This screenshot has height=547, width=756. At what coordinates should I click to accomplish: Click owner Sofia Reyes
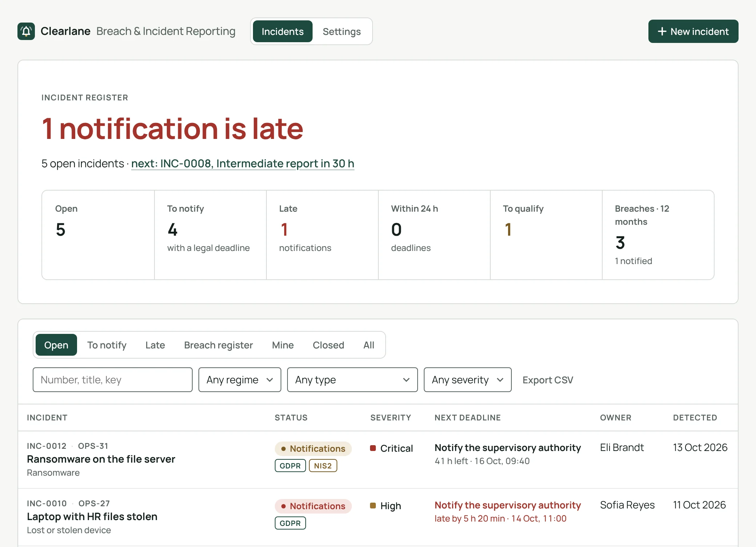pos(627,505)
